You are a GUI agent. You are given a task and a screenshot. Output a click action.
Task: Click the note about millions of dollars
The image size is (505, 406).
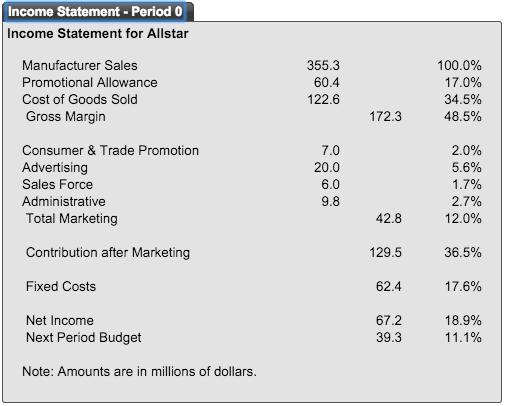pos(139,371)
